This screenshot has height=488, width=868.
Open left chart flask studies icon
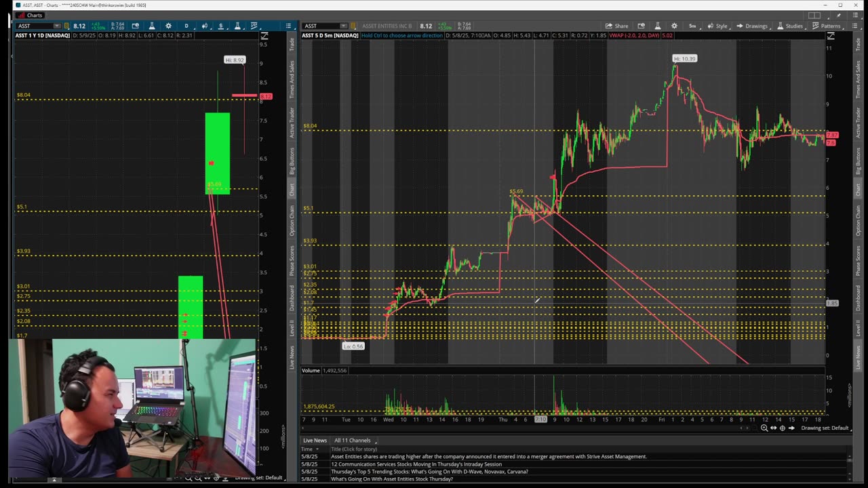152,26
